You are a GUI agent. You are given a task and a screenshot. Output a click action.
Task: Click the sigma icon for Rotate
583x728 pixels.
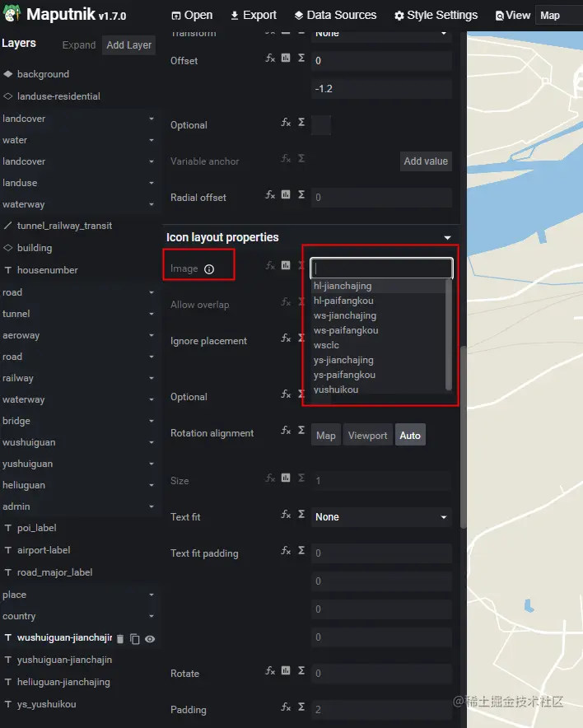[x=301, y=670]
